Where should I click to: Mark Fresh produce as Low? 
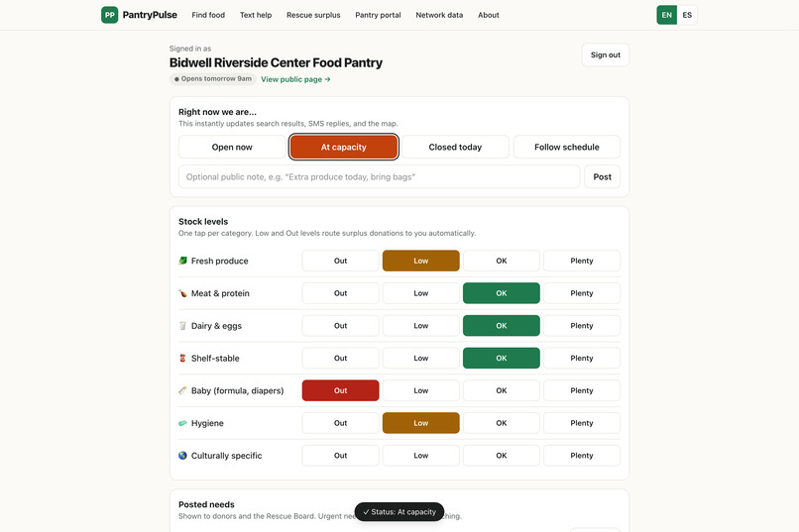pos(421,261)
